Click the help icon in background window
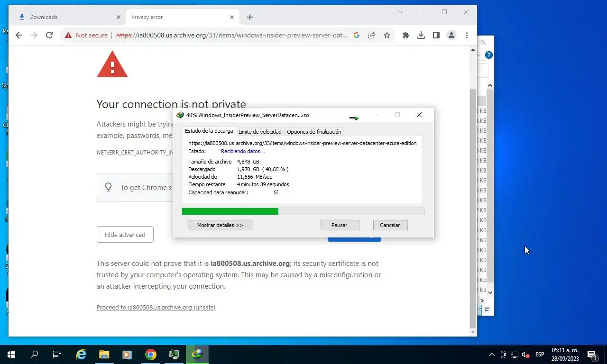The image size is (607, 364). click(x=489, y=55)
